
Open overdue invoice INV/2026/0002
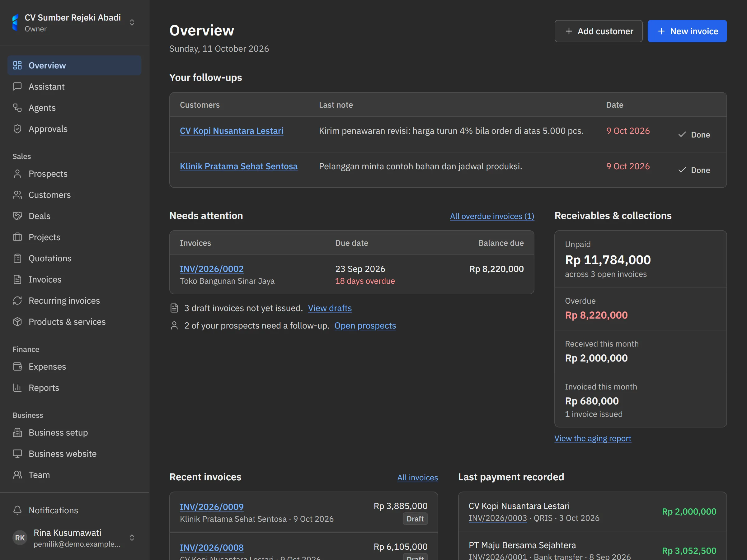click(212, 269)
